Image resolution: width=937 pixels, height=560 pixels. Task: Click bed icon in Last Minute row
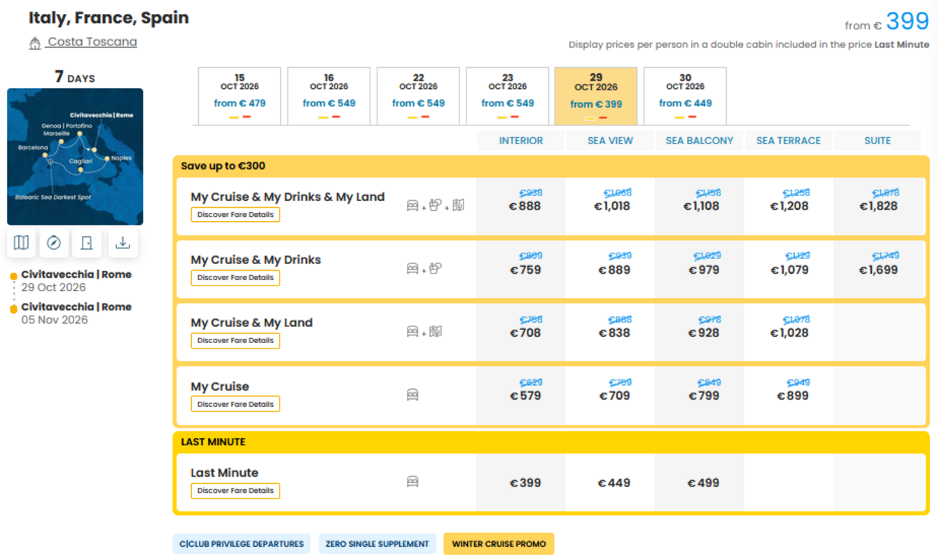[x=412, y=482]
